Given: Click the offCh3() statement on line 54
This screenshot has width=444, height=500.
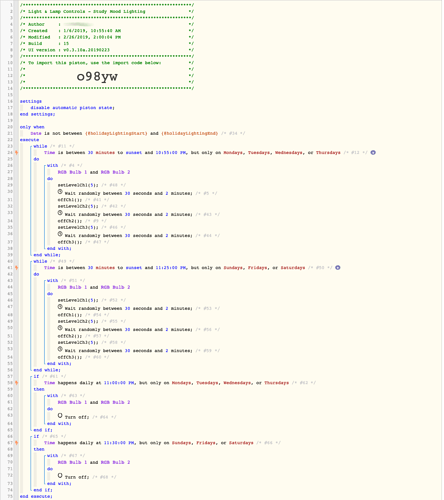Looking at the screenshot, I should click(x=70, y=357).
